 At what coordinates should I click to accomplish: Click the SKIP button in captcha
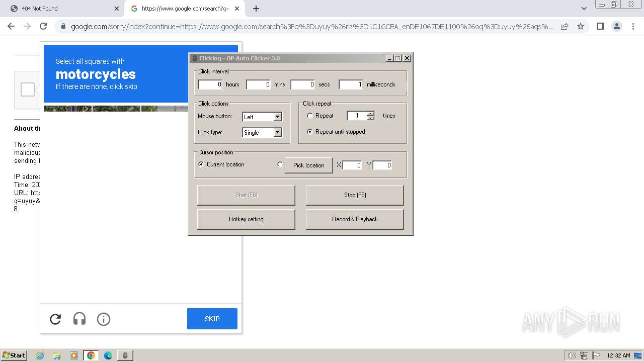pos(212,319)
